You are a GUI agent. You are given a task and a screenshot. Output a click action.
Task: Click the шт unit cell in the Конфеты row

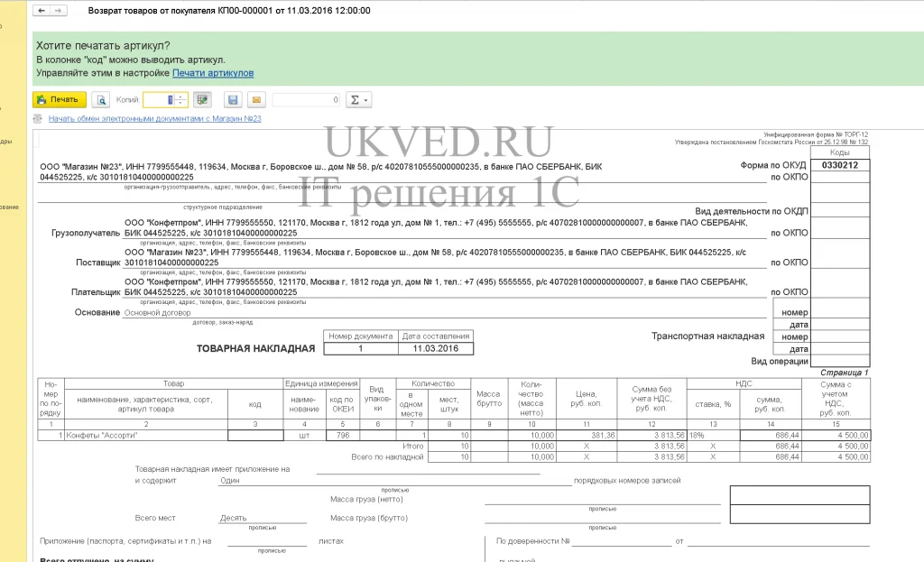pos(305,436)
